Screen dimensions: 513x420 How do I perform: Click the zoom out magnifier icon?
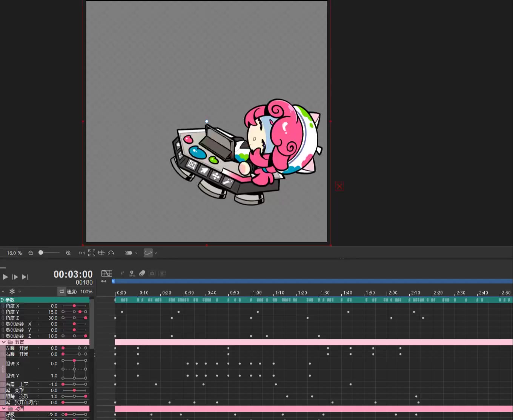[31, 253]
